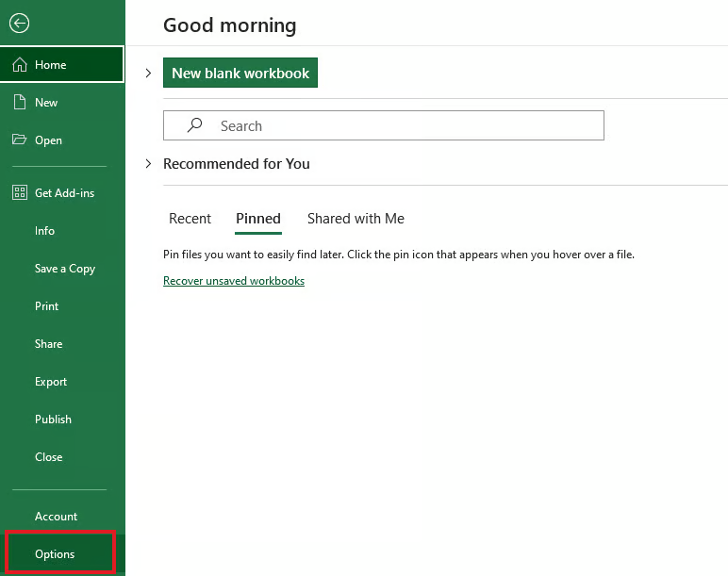Go to the Account page
Image resolution: width=728 pixels, height=576 pixels.
56,517
